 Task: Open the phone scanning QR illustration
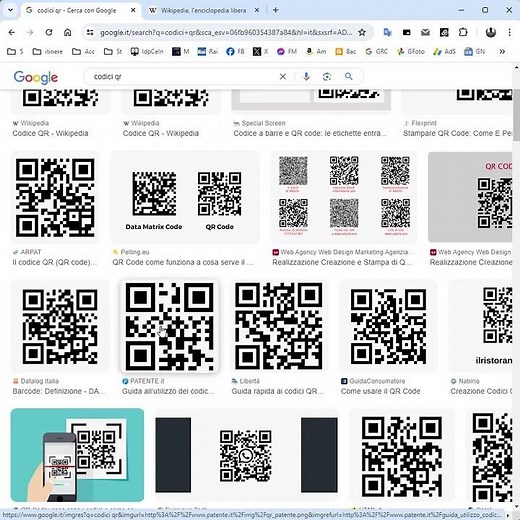[77, 455]
